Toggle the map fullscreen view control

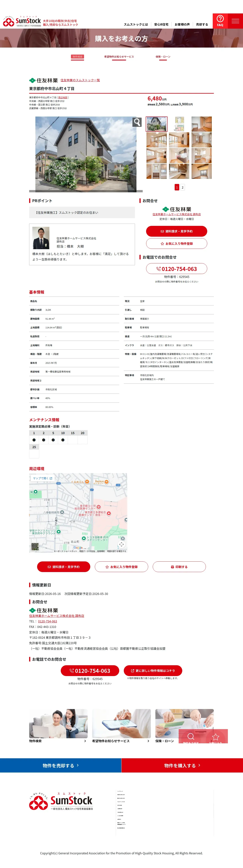(121, 544)
